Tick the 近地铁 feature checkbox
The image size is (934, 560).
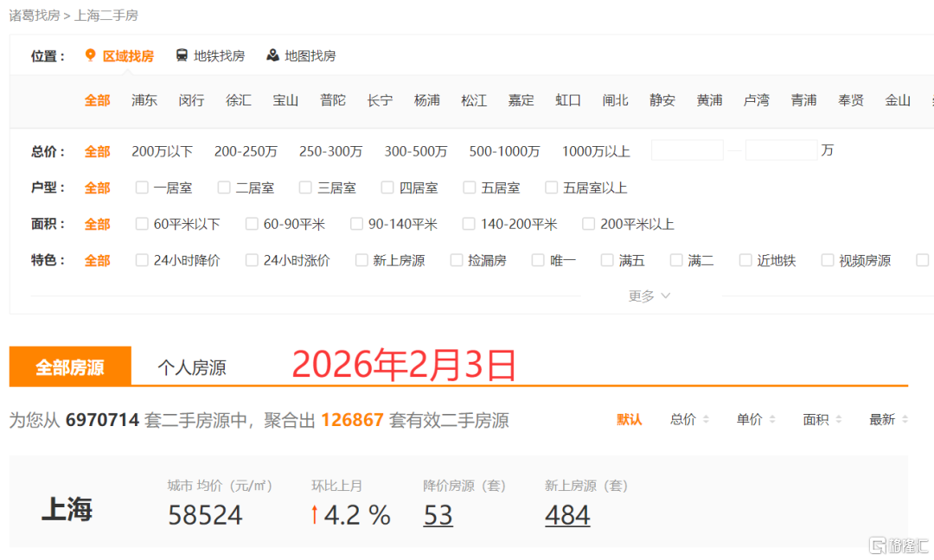[745, 260]
